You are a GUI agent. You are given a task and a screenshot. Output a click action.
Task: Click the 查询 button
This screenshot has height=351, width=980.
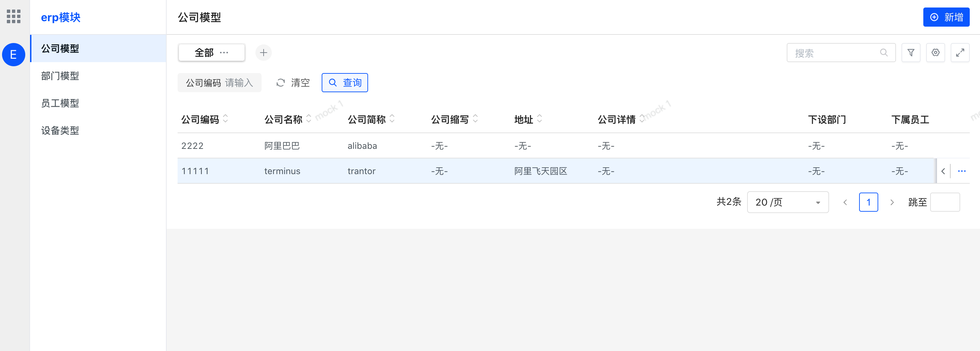pyautogui.click(x=345, y=83)
